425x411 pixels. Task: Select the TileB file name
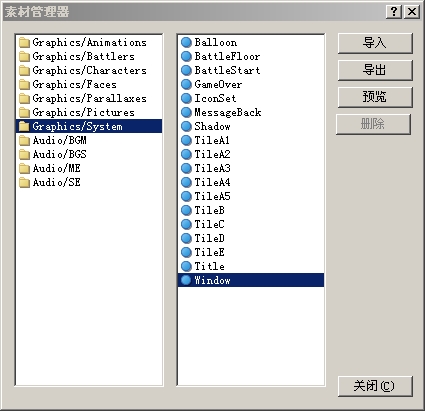coord(209,211)
